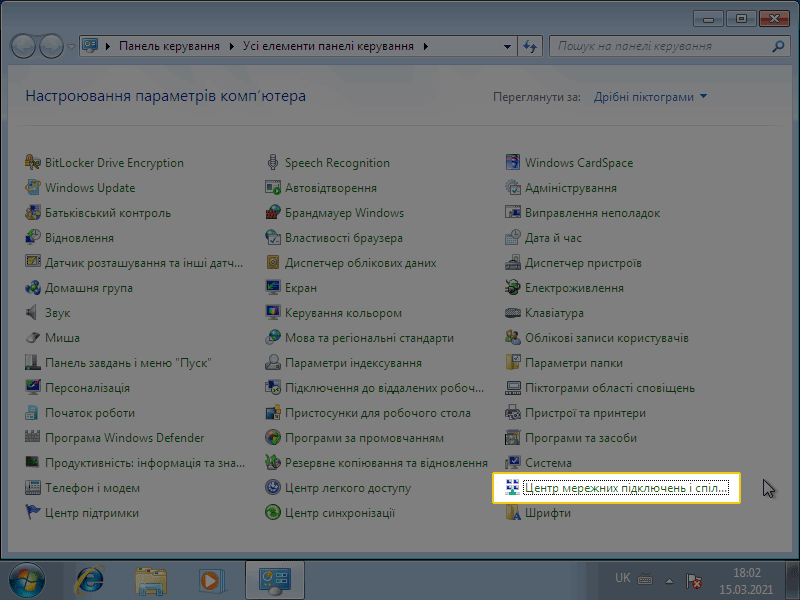Click the Відновлення icon
The image size is (800, 600).
click(33, 237)
